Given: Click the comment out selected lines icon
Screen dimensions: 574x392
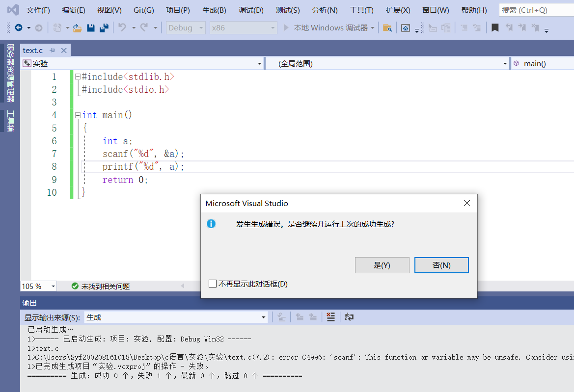Looking at the screenshot, I should point(464,28).
